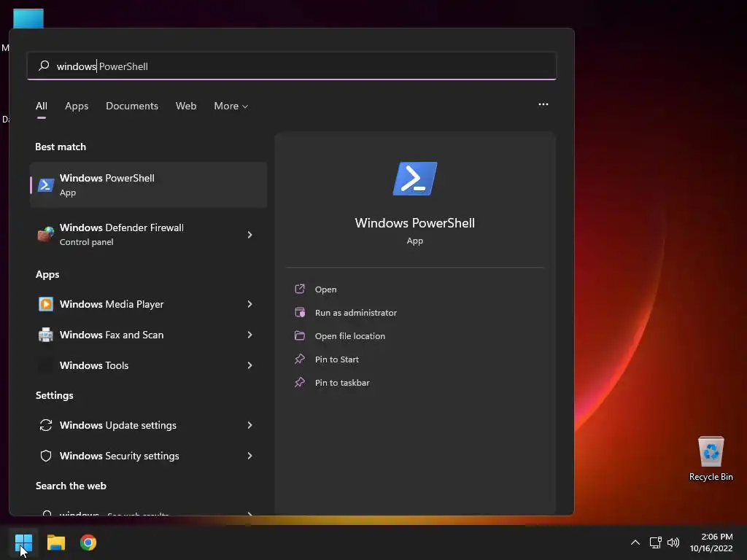This screenshot has height=560, width=747.
Task: Show hidden icons in system tray
Action: (635, 542)
